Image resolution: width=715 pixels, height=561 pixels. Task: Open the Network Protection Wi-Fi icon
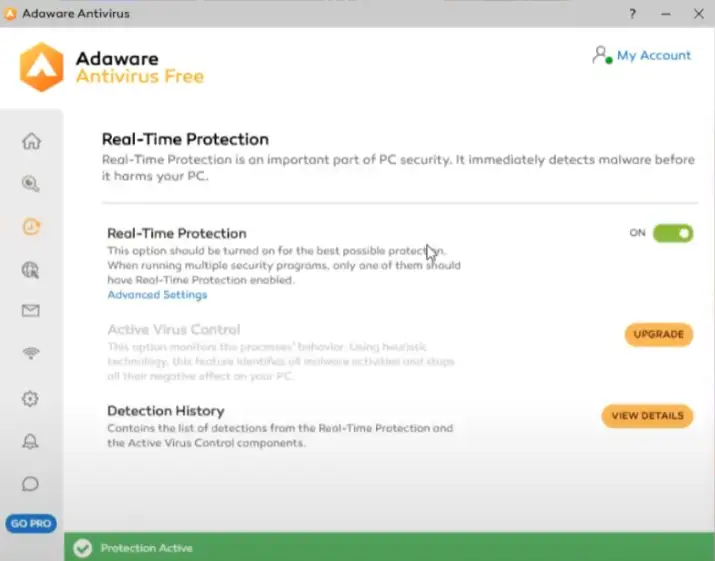[31, 354]
